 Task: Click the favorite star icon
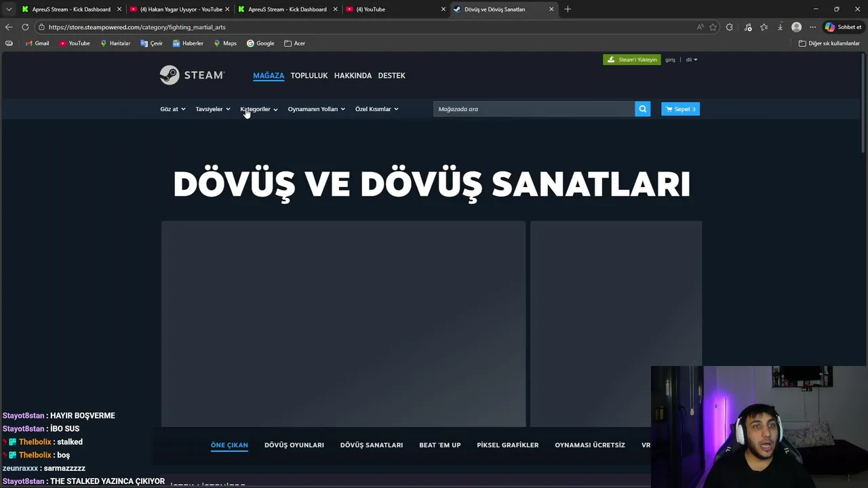pos(713,27)
